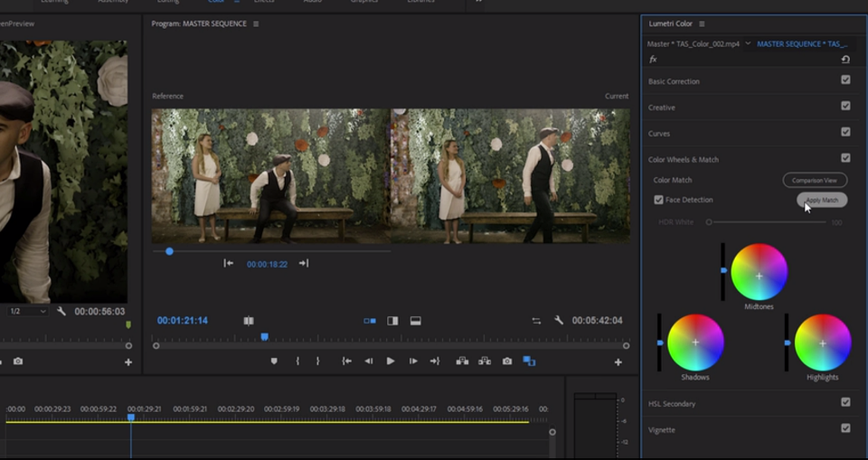Screen dimensions: 868x460
Task: Click the Highlights color wheel
Action: (x=823, y=343)
